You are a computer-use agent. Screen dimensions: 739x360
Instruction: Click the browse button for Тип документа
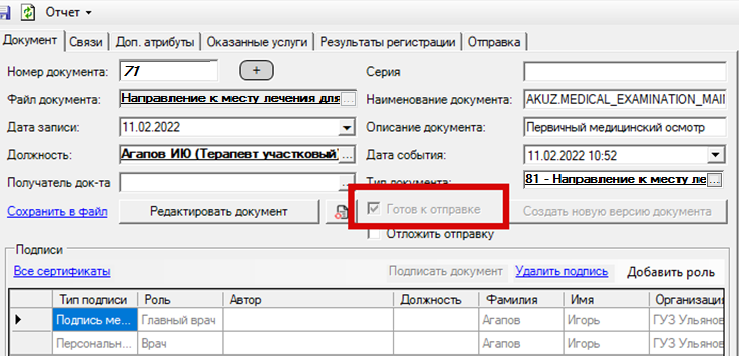coord(715,180)
